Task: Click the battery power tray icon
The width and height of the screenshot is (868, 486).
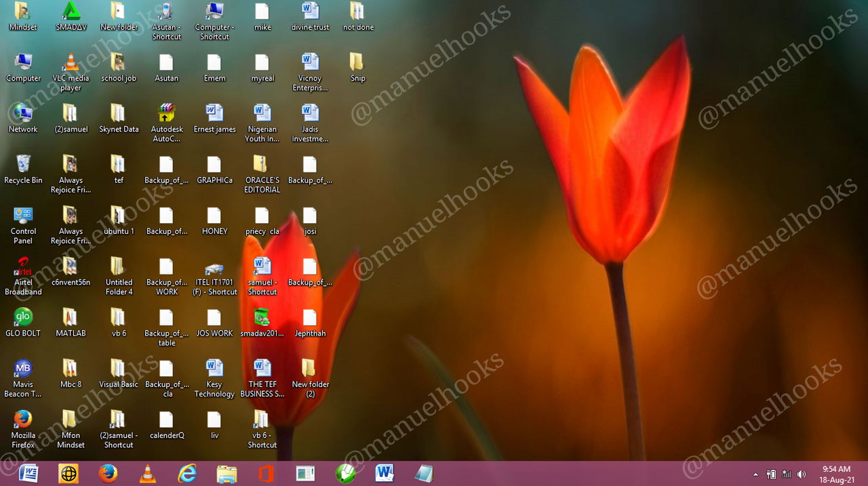Action: pos(771,474)
